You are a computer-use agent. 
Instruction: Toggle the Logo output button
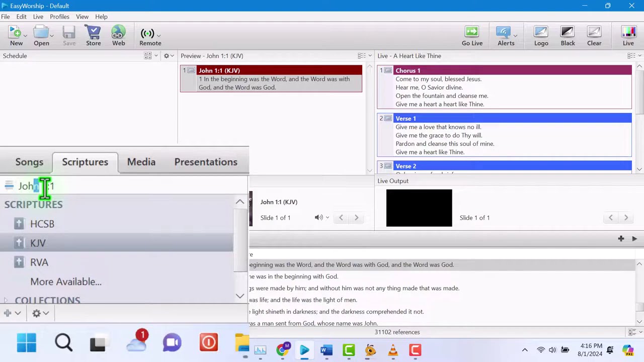point(541,36)
